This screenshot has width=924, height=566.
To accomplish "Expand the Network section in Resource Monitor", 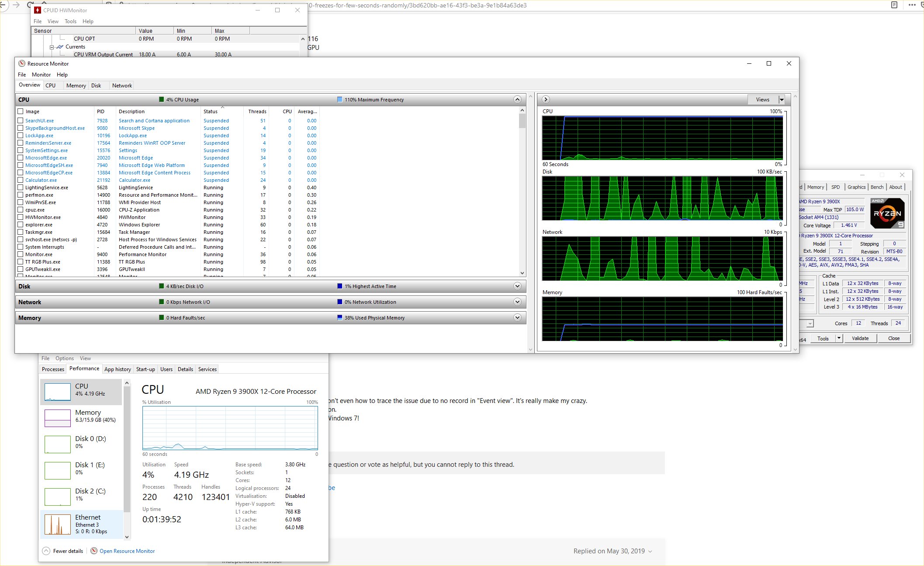I will (x=517, y=302).
